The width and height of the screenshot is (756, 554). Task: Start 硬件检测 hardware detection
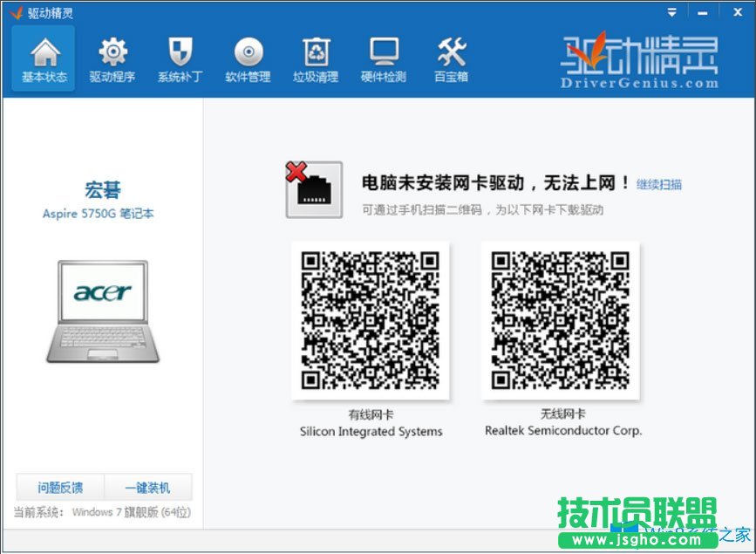[383, 57]
